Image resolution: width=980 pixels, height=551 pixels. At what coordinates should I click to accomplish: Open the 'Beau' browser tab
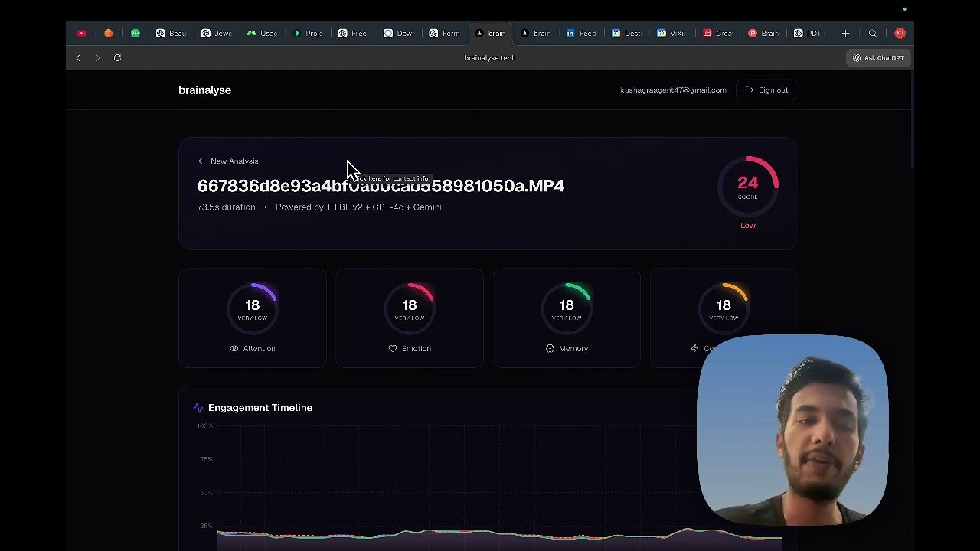(x=171, y=33)
